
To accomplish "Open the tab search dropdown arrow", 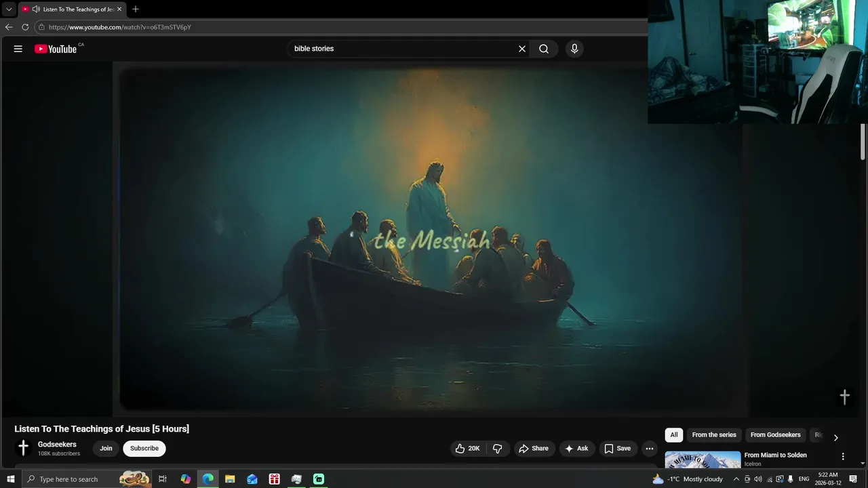I will [9, 9].
